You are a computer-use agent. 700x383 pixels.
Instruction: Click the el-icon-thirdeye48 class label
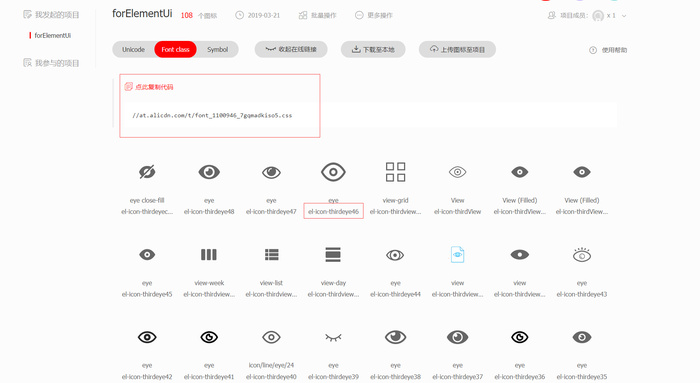pos(209,212)
